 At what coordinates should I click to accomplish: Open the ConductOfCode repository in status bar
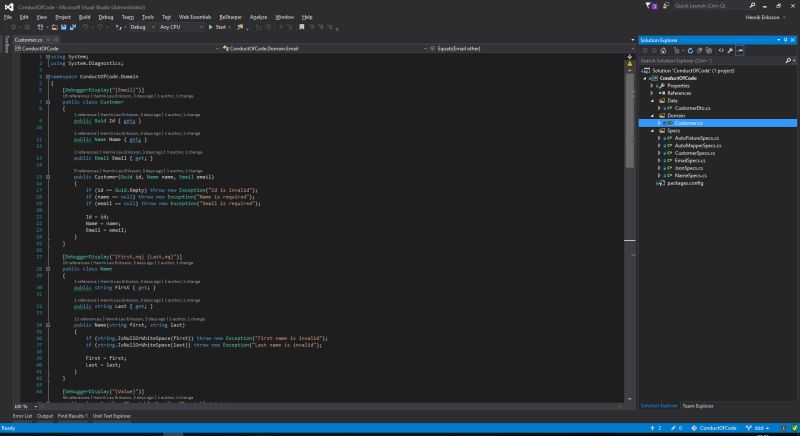714,428
